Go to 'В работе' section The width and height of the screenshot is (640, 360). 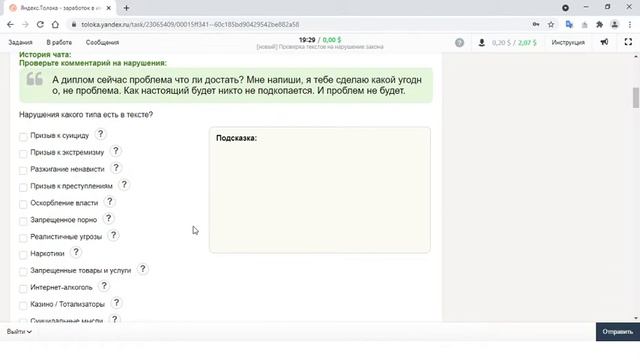(x=59, y=42)
